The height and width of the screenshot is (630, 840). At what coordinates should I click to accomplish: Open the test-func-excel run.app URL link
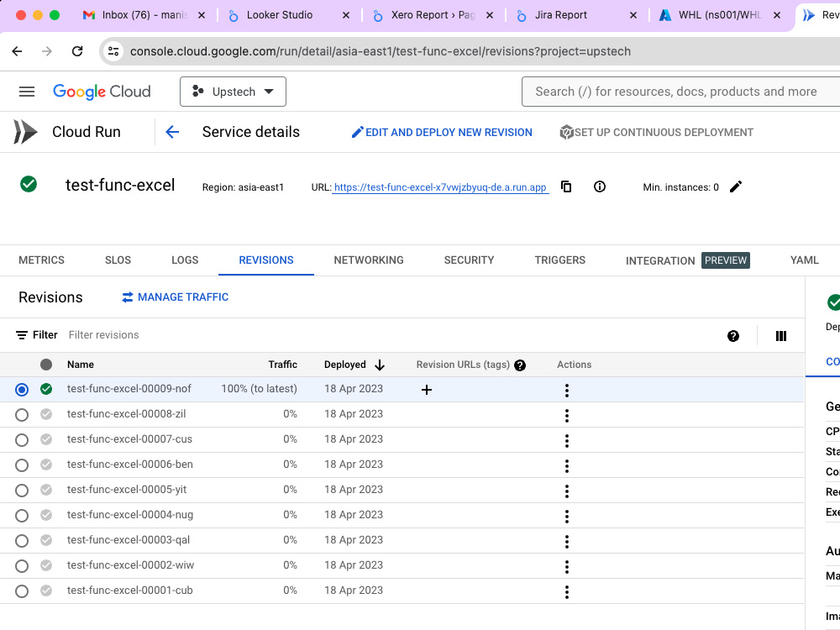(x=440, y=187)
